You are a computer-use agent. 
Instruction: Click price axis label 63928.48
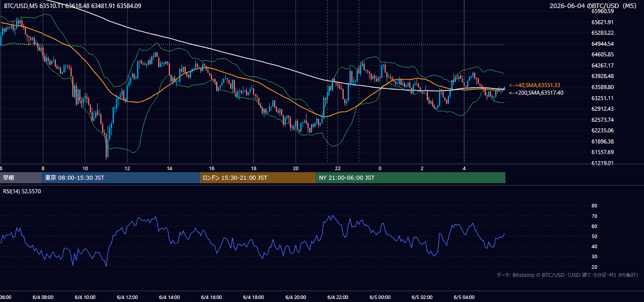pos(602,76)
